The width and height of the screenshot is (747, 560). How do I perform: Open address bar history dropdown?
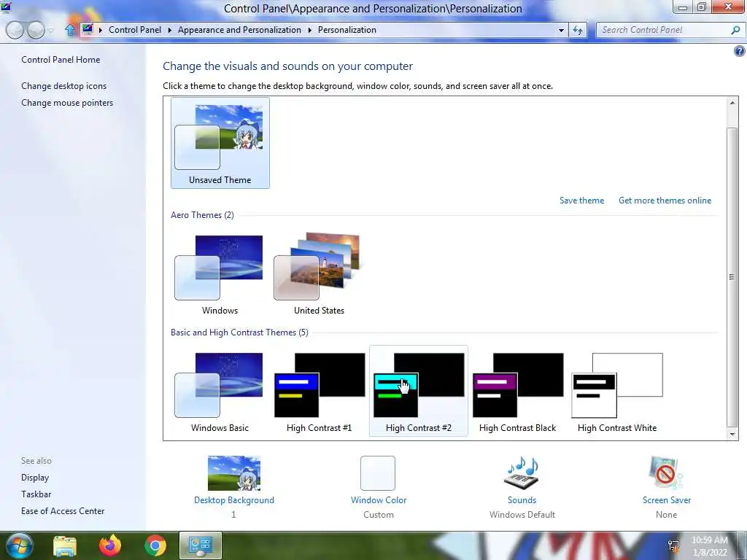561,30
